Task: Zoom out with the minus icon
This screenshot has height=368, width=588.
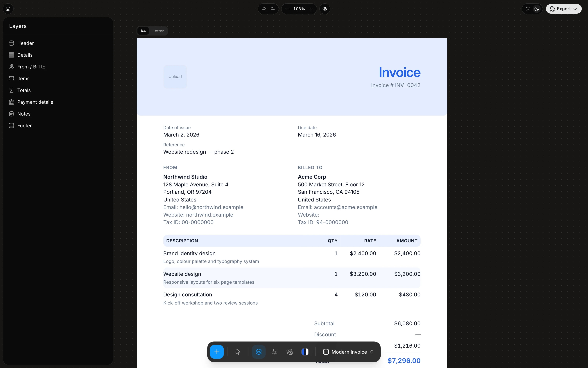Action: click(287, 9)
